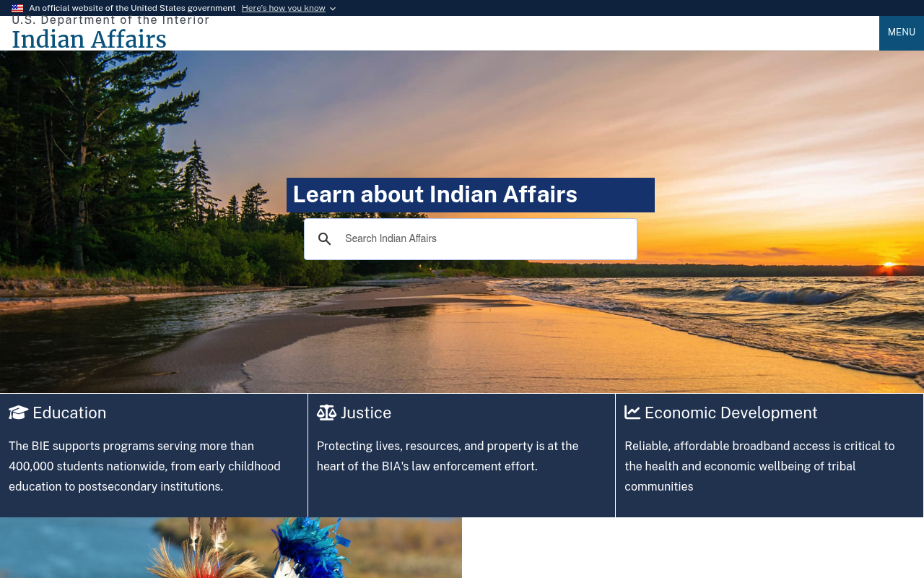Open the feathered regalia photo thumbnail

(x=231, y=548)
